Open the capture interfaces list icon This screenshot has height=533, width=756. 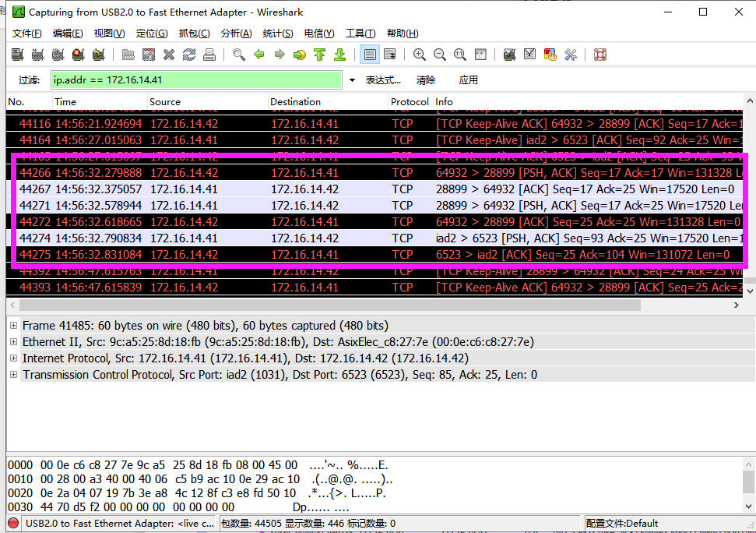pyautogui.click(x=18, y=55)
